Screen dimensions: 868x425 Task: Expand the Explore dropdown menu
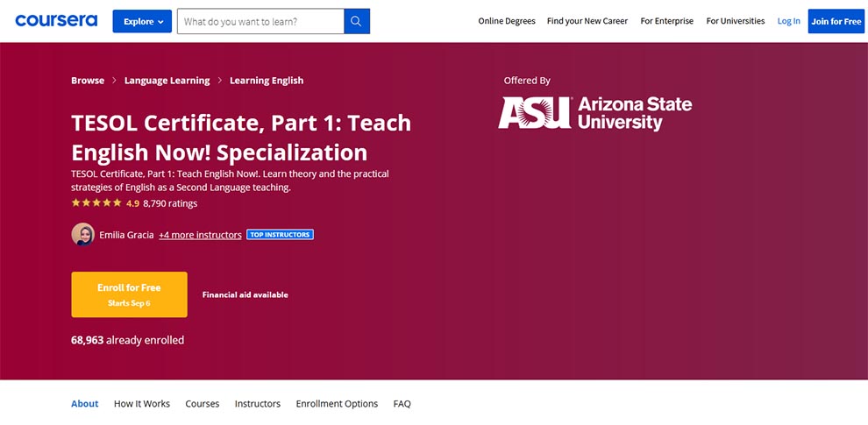point(142,21)
